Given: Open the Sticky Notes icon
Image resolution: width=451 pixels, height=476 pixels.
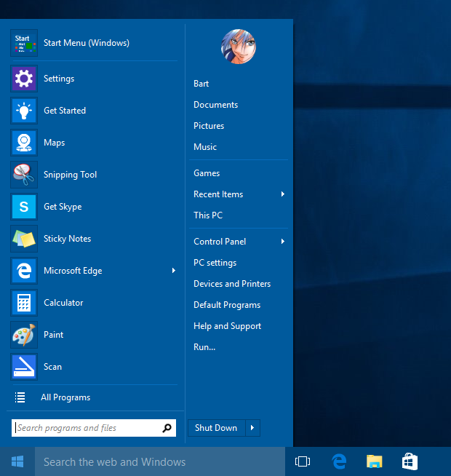Looking at the screenshot, I should pyautogui.click(x=24, y=239).
